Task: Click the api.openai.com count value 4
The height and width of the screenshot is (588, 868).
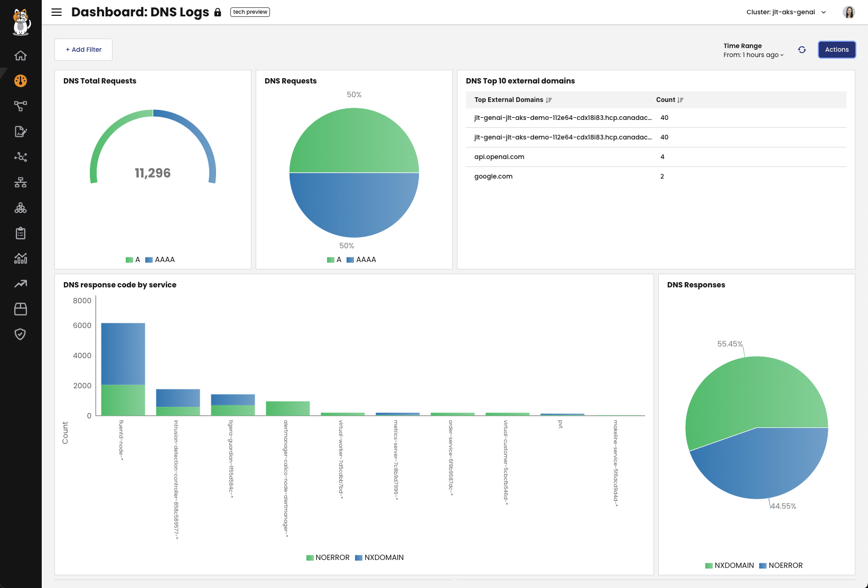Action: point(662,157)
